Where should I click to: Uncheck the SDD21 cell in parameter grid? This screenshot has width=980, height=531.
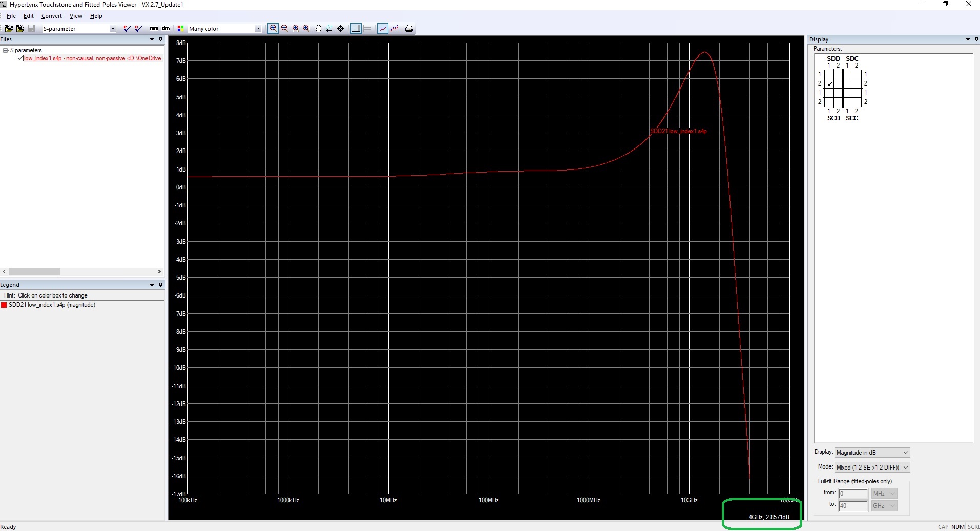coord(829,83)
